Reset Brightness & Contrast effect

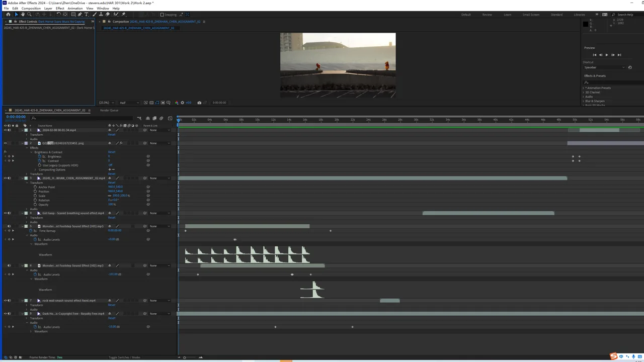pos(112,152)
